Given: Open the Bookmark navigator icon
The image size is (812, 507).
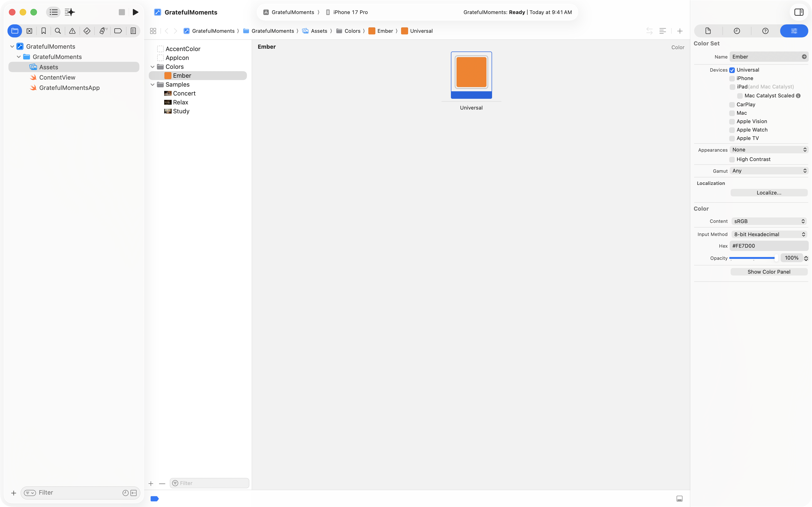Looking at the screenshot, I should point(43,31).
